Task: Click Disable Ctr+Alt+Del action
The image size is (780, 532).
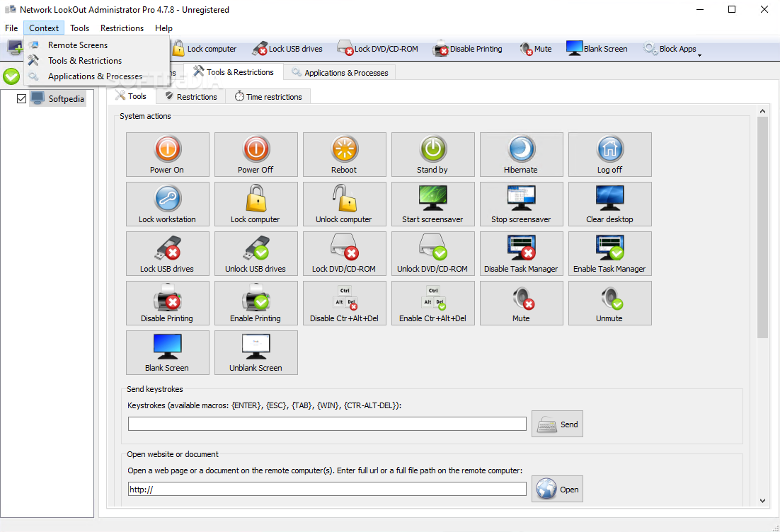Action: [344, 303]
